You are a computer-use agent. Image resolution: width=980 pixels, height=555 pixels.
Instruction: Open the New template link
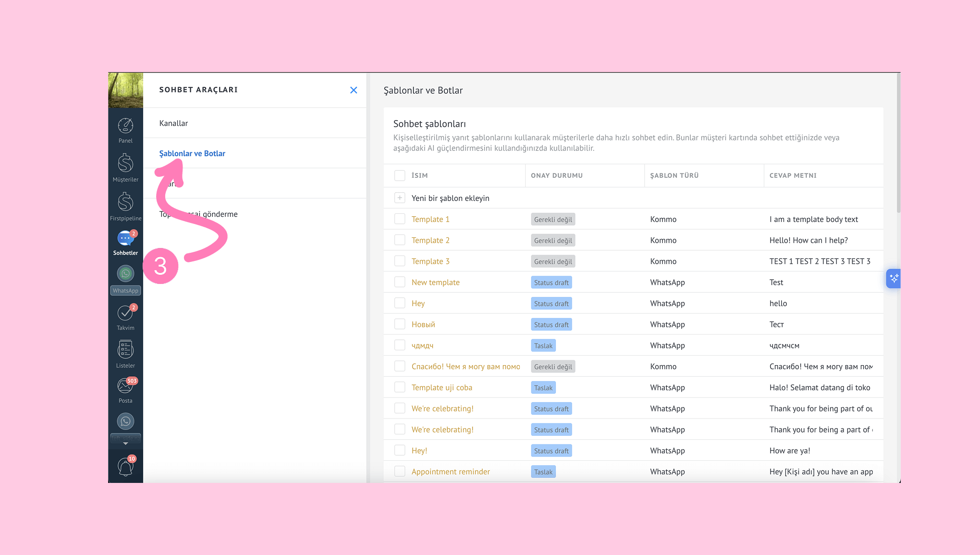[x=435, y=282]
